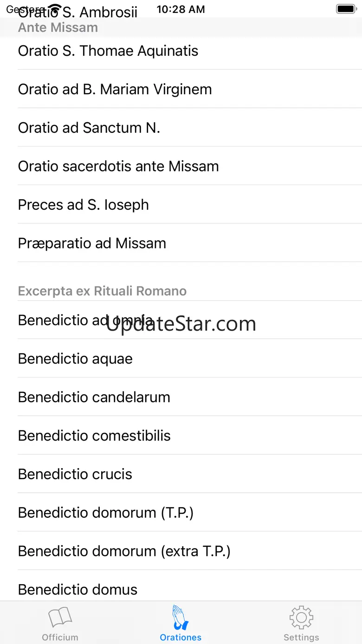Viewport: 362px width, 644px height.
Task: Open Benedictio domorum (extra T.P.)
Action: 124,552
